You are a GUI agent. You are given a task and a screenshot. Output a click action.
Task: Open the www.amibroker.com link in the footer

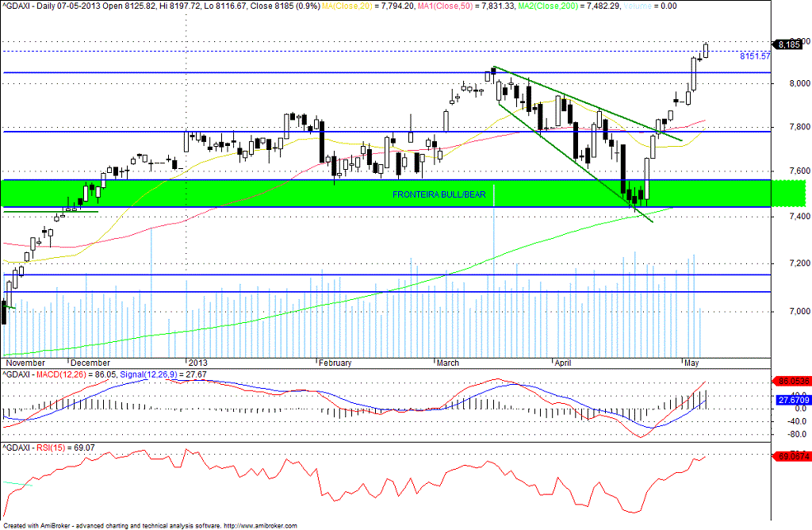click(259, 524)
